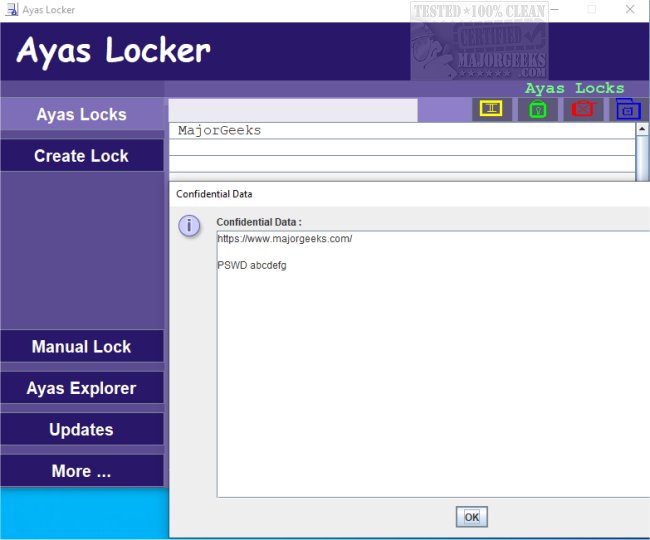Click the blue folder open icon
Viewport: 650px width, 540px height.
[628, 109]
